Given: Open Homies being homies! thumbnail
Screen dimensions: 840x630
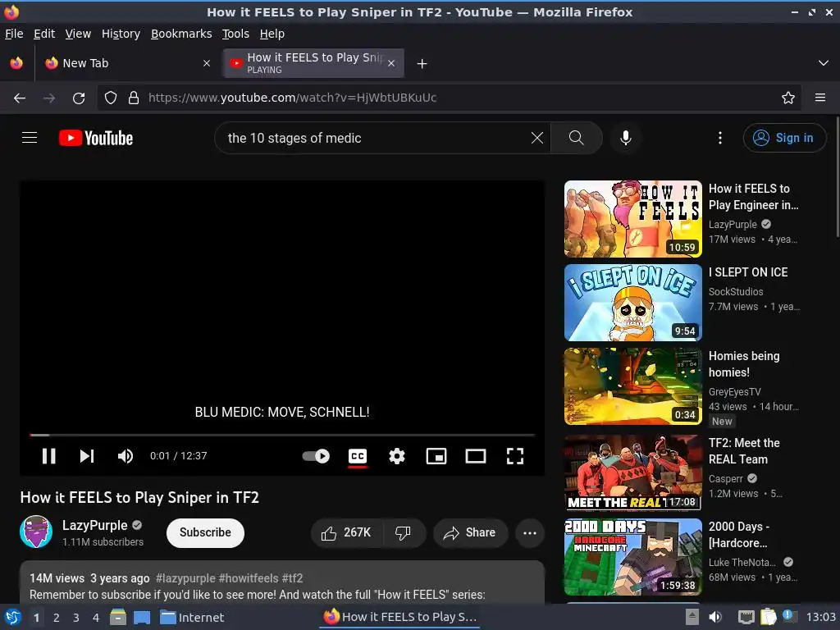Looking at the screenshot, I should point(632,386).
